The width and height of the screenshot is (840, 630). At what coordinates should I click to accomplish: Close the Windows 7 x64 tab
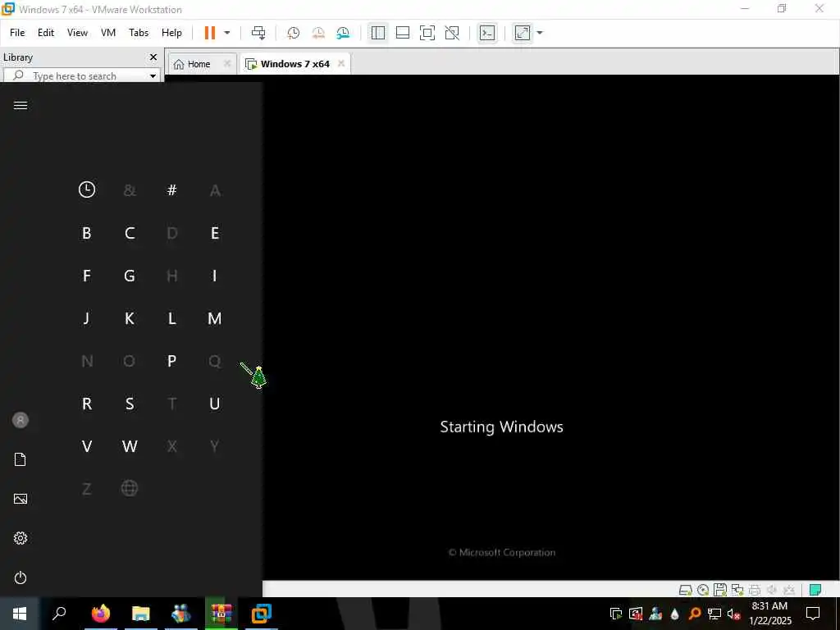(x=341, y=64)
